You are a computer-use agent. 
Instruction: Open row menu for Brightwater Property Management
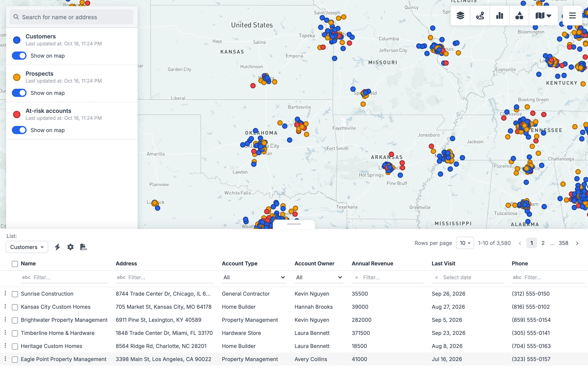coord(5,320)
